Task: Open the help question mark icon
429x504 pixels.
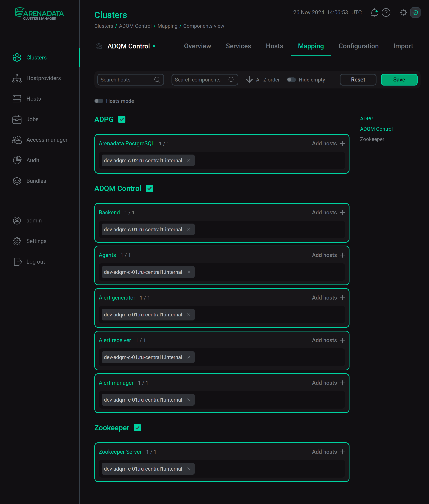Action: [x=386, y=13]
